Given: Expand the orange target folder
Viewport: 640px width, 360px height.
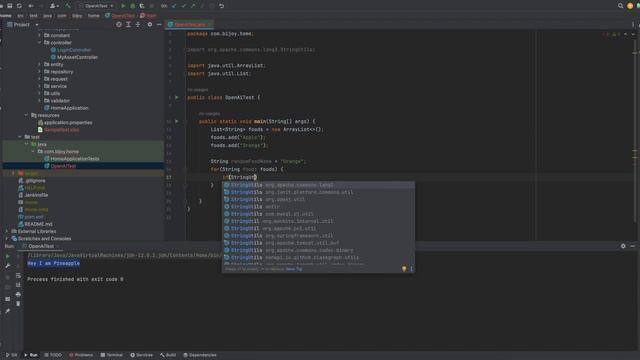Looking at the screenshot, I should pyautogui.click(x=13, y=173).
